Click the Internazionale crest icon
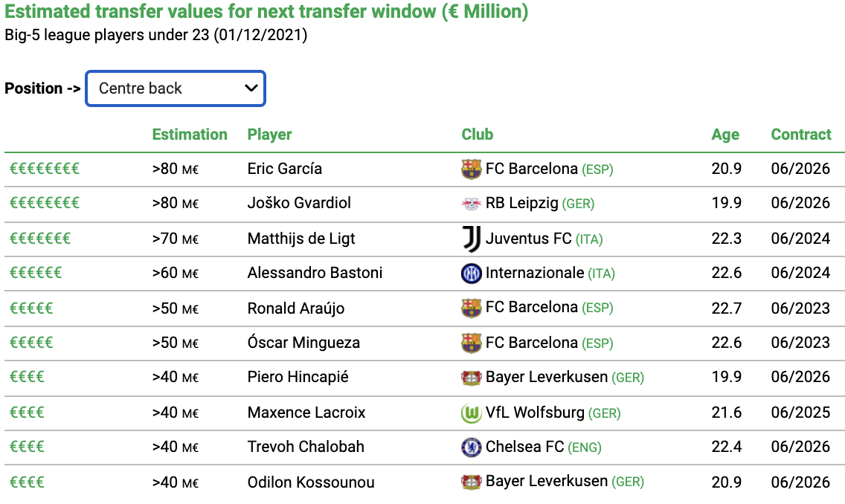Image resolution: width=845 pixels, height=504 pixels. point(472,274)
